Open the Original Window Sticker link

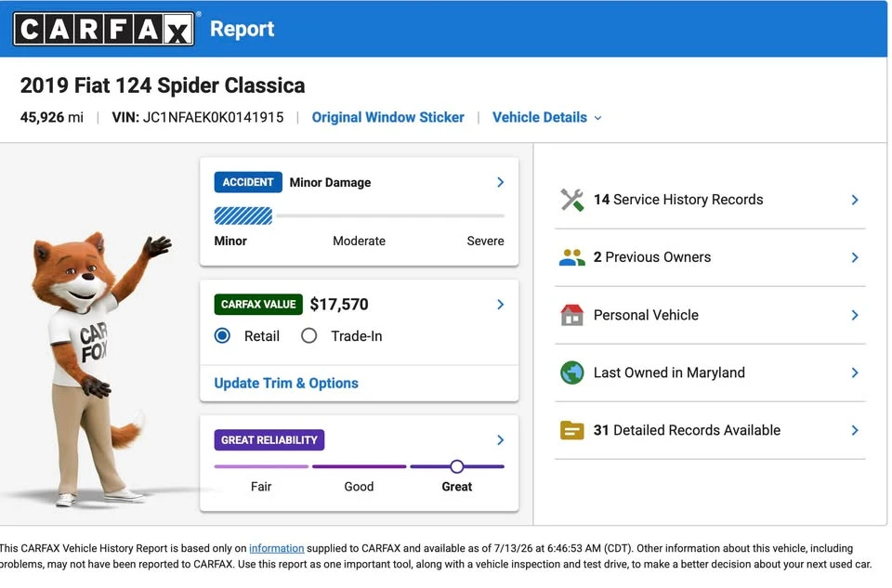coord(388,117)
